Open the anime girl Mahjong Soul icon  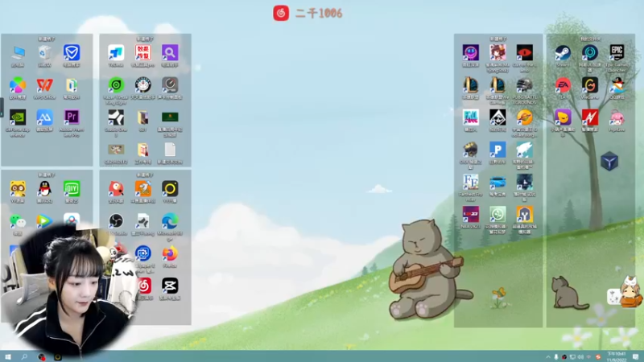(497, 53)
